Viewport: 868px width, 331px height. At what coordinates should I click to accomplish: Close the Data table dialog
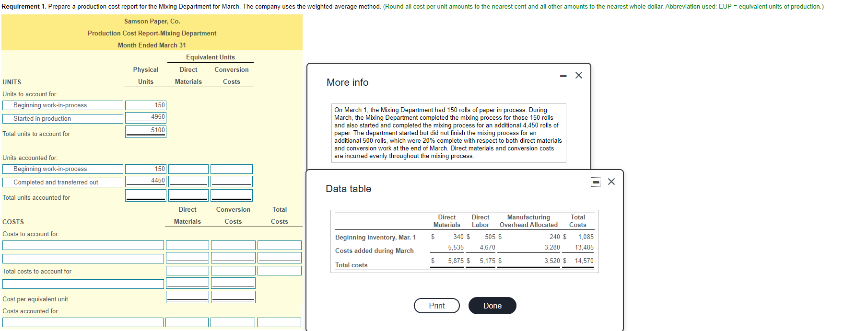pos(611,182)
